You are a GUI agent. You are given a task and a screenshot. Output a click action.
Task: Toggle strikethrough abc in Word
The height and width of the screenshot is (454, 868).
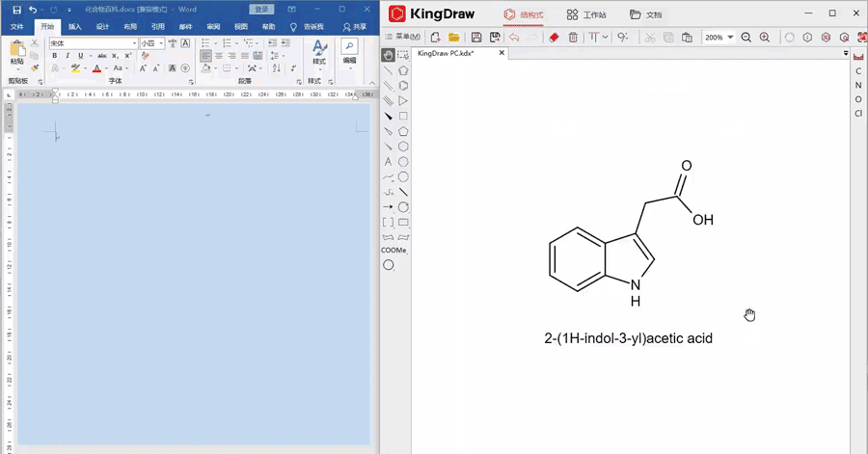pyautogui.click(x=102, y=55)
